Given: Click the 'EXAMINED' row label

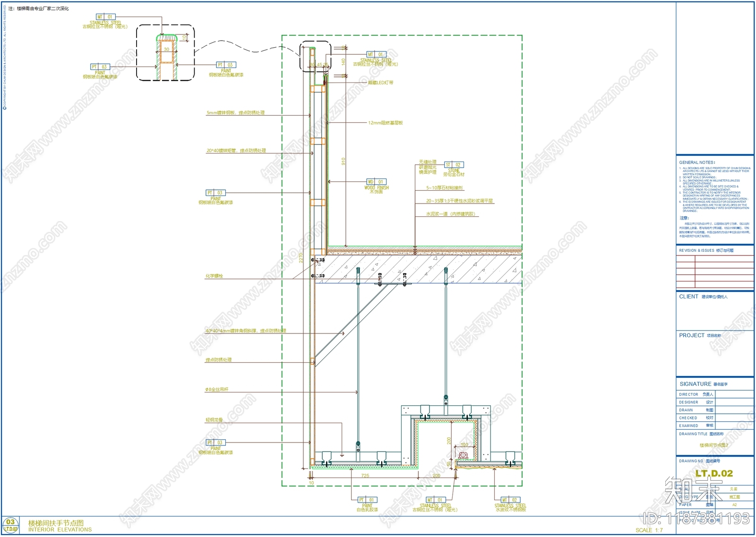Looking at the screenshot, I should coord(688,426).
